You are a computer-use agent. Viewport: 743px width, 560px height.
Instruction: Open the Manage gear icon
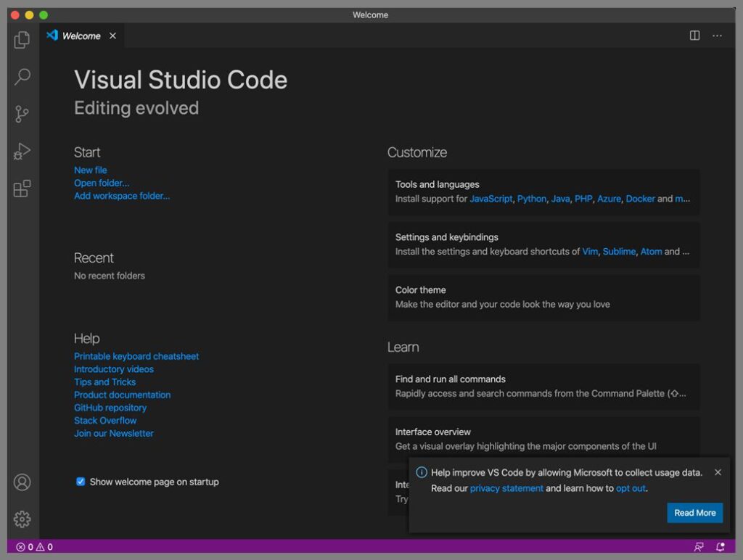[x=22, y=519]
